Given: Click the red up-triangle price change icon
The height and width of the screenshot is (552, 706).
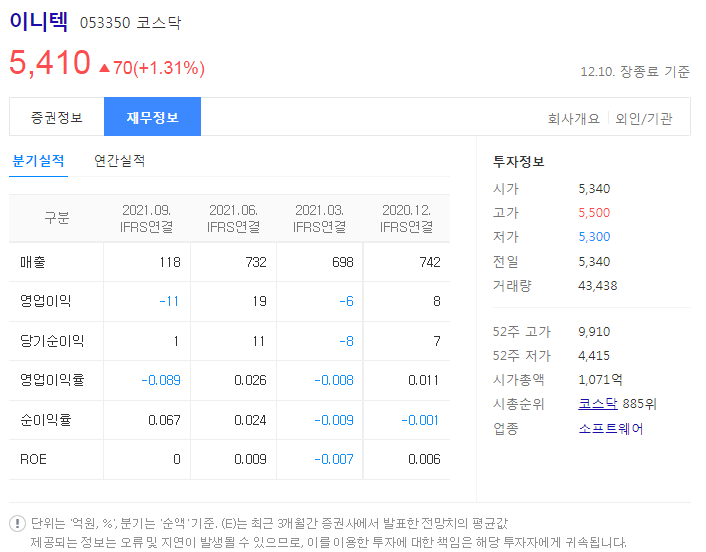Looking at the screenshot, I should [x=104, y=68].
